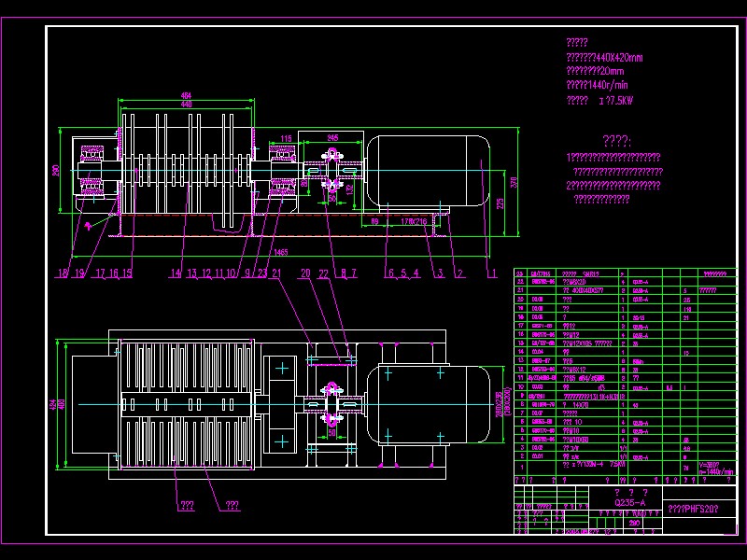Image resolution: width=747 pixels, height=560 pixels.
Task: Select the 424 plan view height dimension
Action: click(x=53, y=405)
